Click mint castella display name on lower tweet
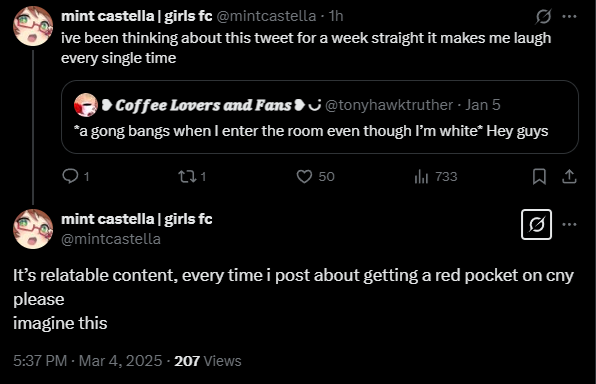Viewport: 596px width, 384px height. click(136, 219)
